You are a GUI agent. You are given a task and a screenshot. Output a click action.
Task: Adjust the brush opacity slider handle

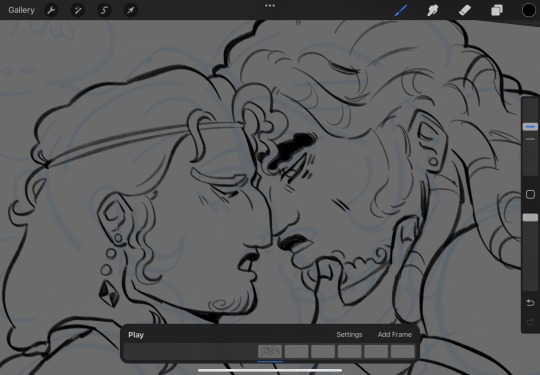[x=530, y=218]
